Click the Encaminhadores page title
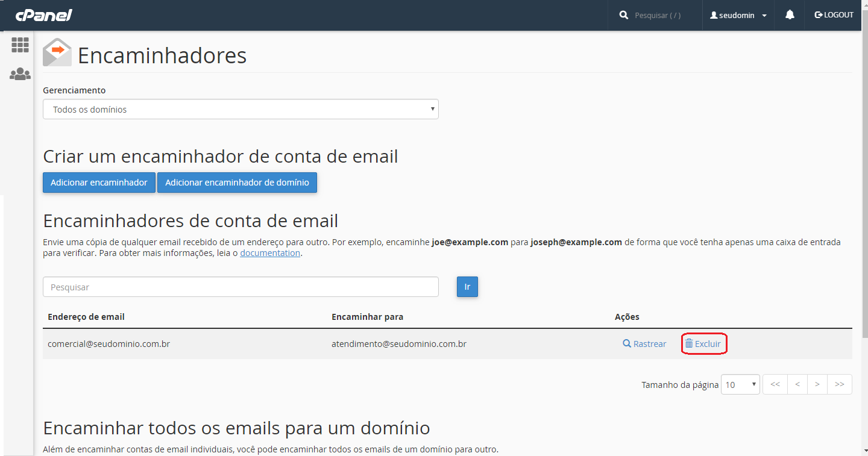The height and width of the screenshot is (456, 868). (162, 55)
